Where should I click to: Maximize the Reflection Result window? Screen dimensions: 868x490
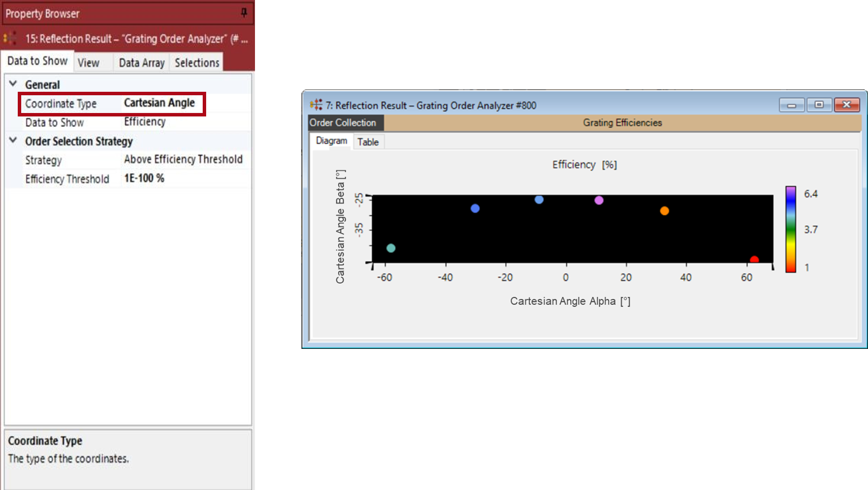click(819, 105)
